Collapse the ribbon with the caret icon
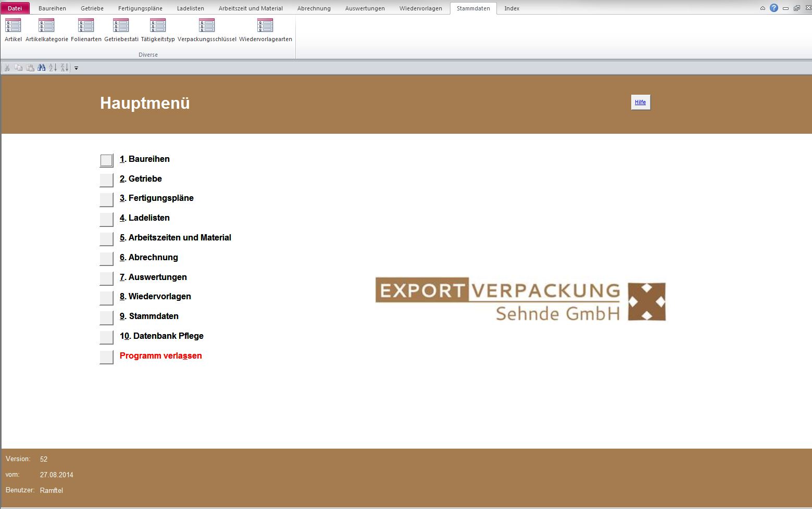812x509 pixels. click(x=763, y=8)
